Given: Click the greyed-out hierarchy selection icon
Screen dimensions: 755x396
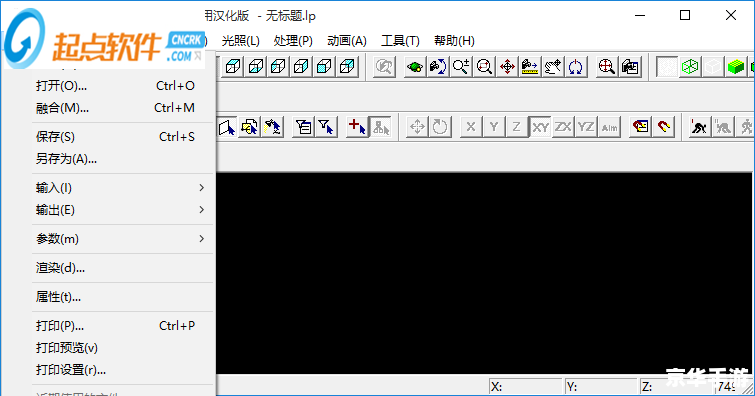Looking at the screenshot, I should click(x=380, y=127).
